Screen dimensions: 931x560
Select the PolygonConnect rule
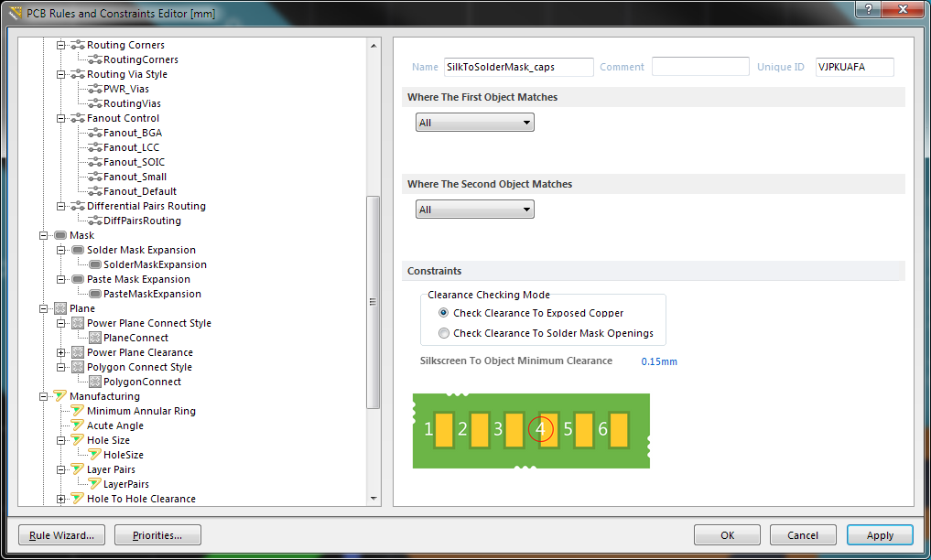[142, 382]
